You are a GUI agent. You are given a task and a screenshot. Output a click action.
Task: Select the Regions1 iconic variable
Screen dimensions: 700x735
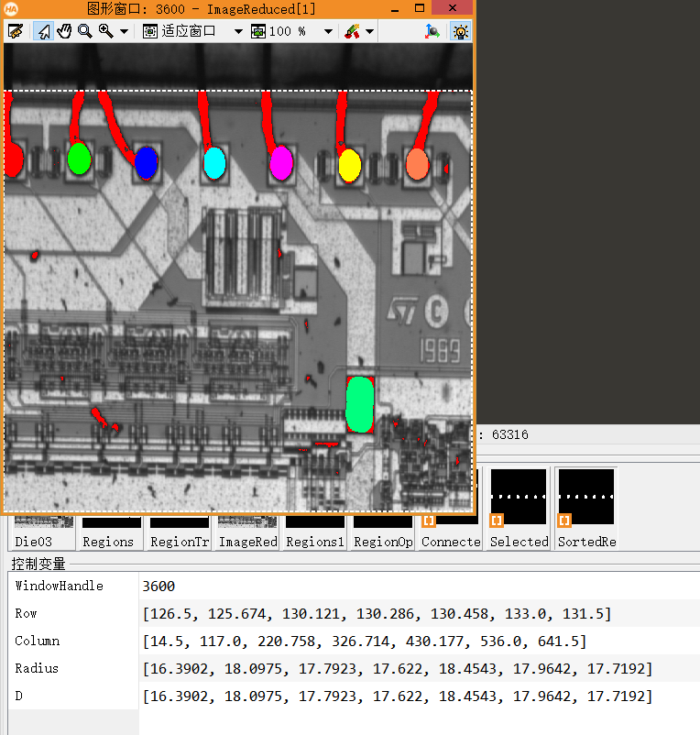(315, 542)
